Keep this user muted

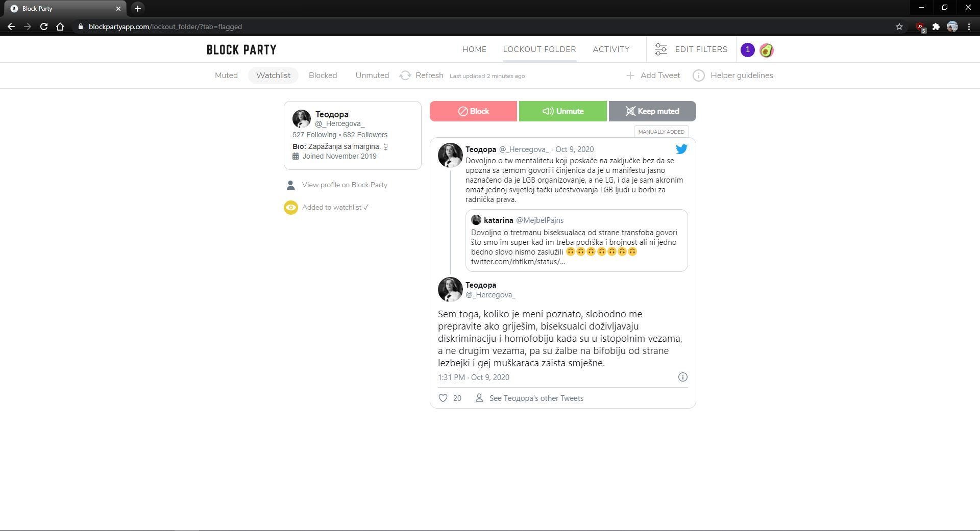click(x=652, y=111)
